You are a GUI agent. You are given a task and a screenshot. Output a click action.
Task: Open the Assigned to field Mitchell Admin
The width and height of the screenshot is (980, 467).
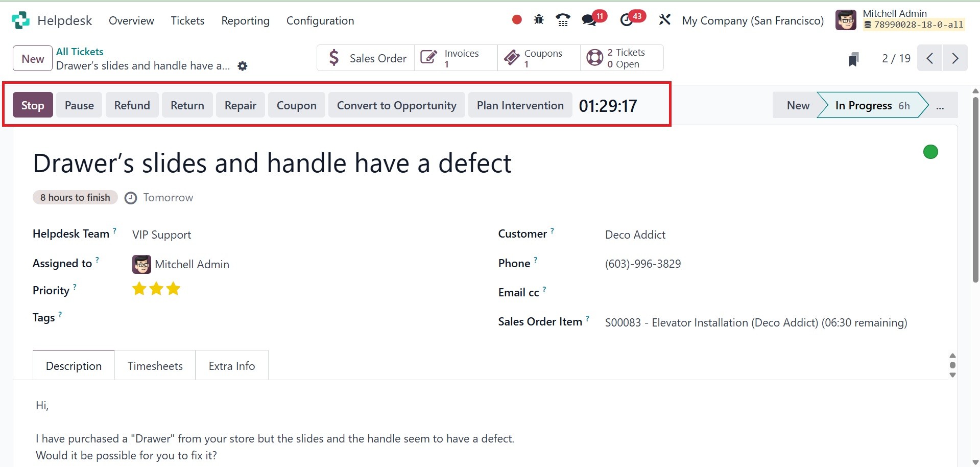tap(181, 264)
